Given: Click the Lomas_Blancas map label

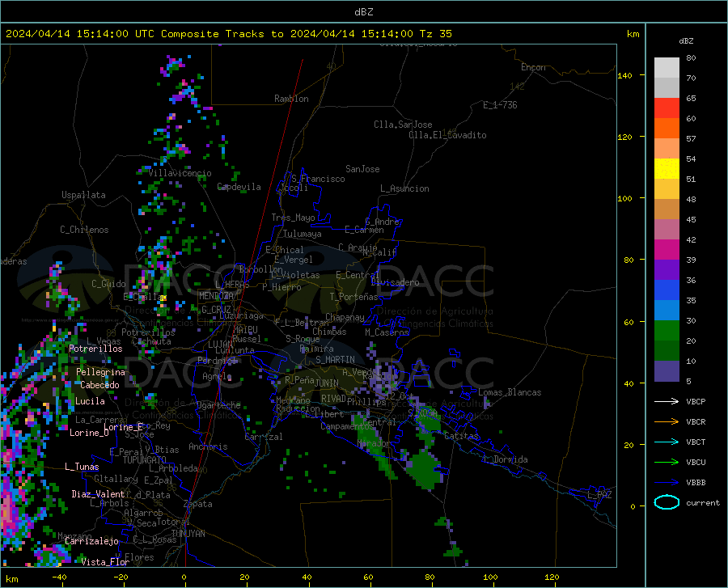Looking at the screenshot, I should coord(510,392).
